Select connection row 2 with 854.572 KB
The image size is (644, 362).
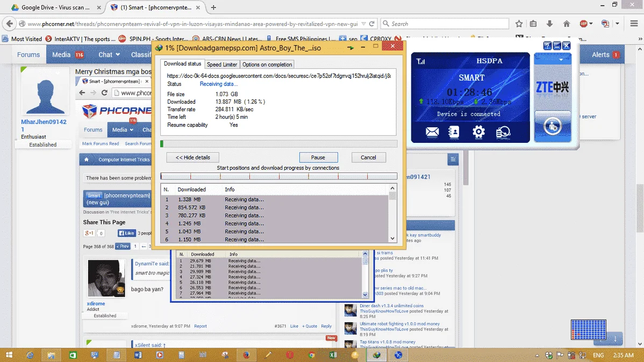274,207
